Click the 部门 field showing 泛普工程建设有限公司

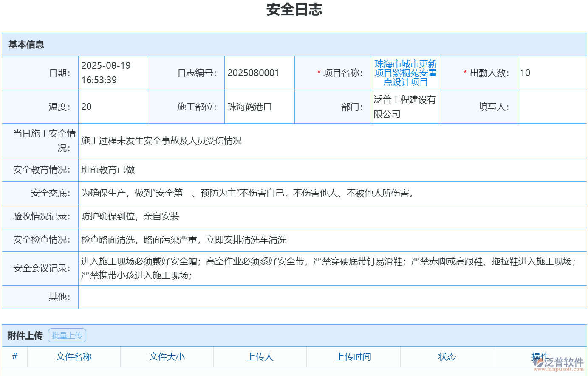404,107
